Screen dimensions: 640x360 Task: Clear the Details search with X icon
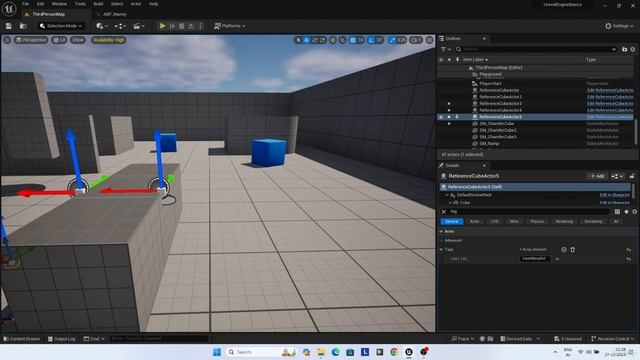tap(444, 212)
